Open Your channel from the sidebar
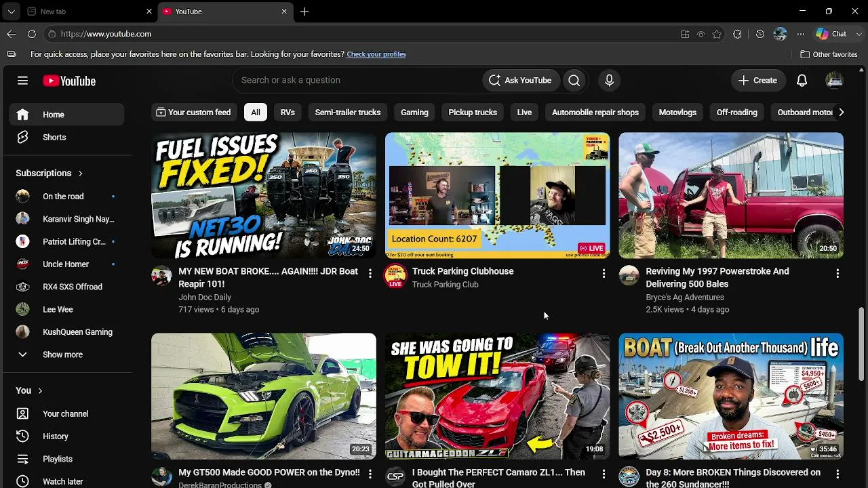868x488 pixels. (66, 413)
